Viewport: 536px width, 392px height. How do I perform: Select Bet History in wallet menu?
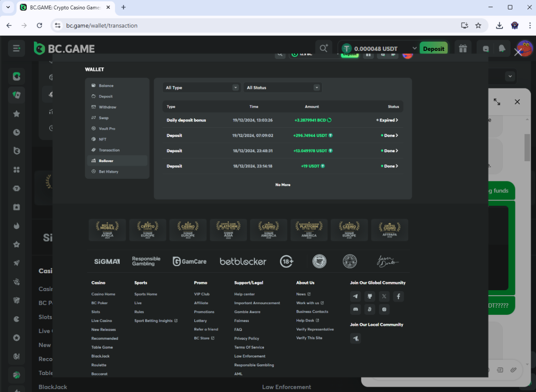tap(109, 171)
